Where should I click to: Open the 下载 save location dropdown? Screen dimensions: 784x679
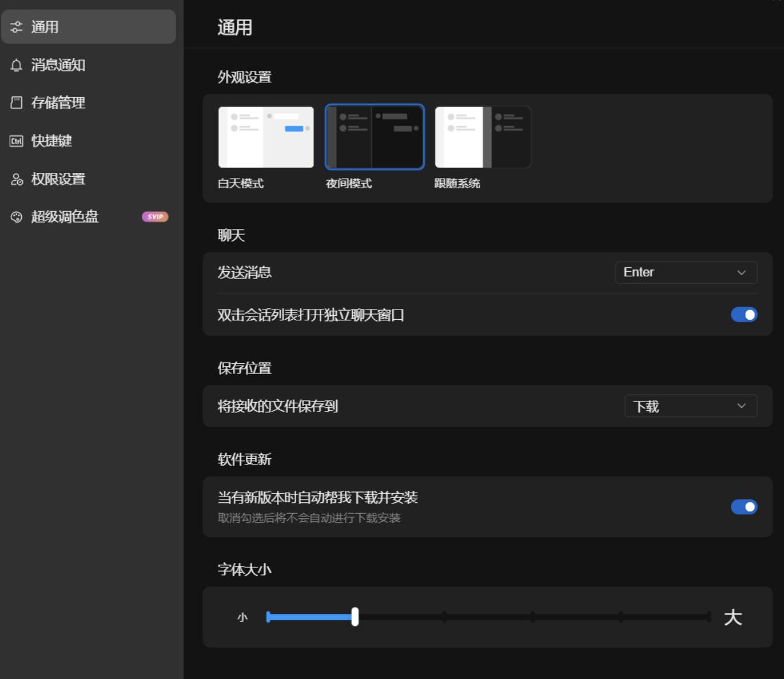pos(691,407)
